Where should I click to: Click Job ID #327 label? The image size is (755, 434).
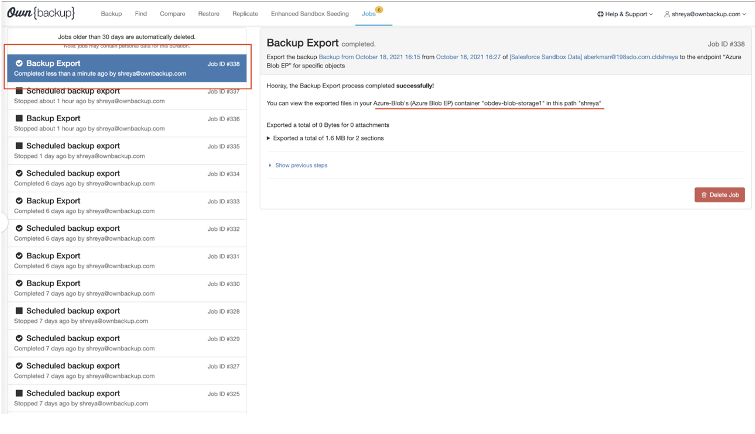pos(223,367)
